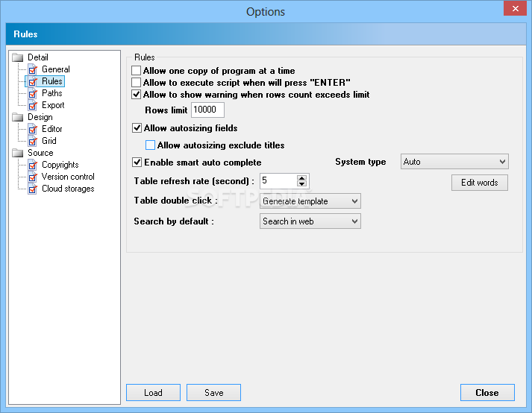The height and width of the screenshot is (413, 532).
Task: Check Allow to execute script on ENTER
Action: (136, 83)
